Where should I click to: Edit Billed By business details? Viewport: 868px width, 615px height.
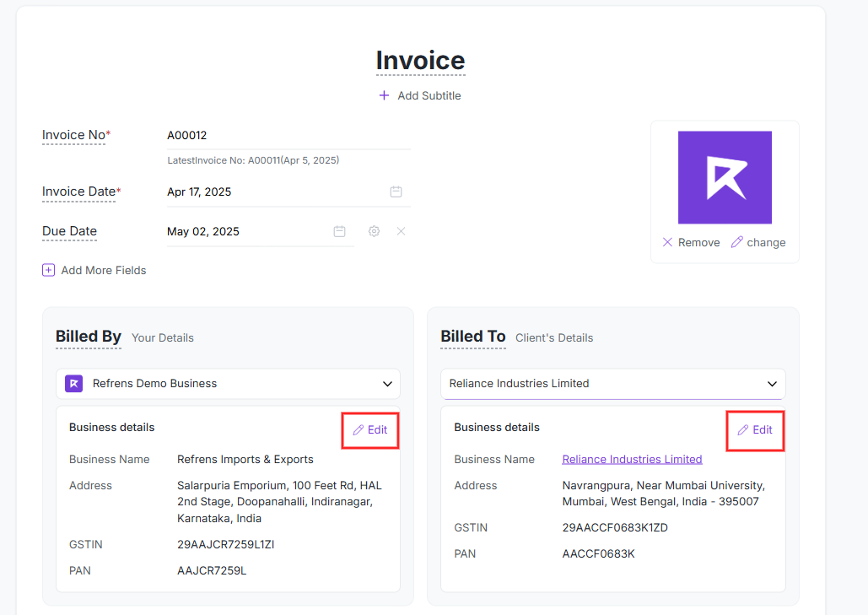pyautogui.click(x=370, y=430)
